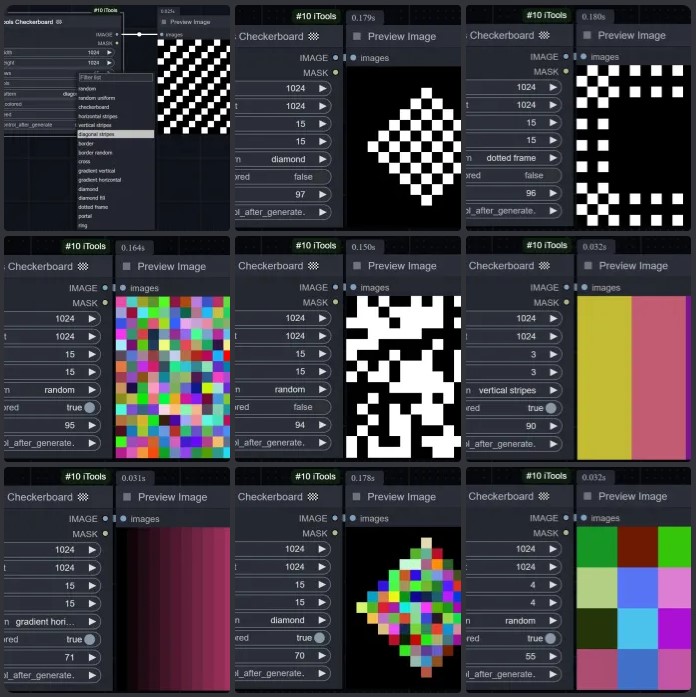This screenshot has height=697, width=696.
Task: Choose gradient vertical in the pattern list
Action: (116, 171)
